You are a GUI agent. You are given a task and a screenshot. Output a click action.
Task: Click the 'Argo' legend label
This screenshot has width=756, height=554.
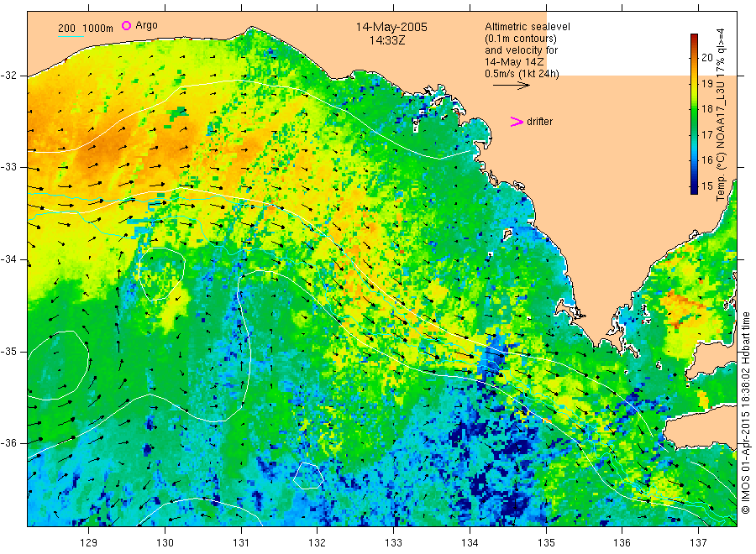146,25
